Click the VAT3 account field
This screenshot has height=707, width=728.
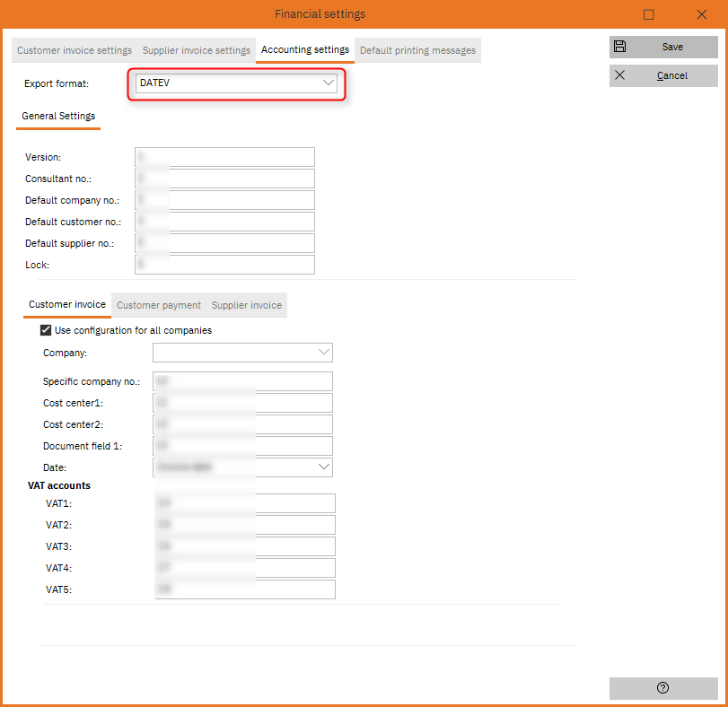(x=245, y=546)
